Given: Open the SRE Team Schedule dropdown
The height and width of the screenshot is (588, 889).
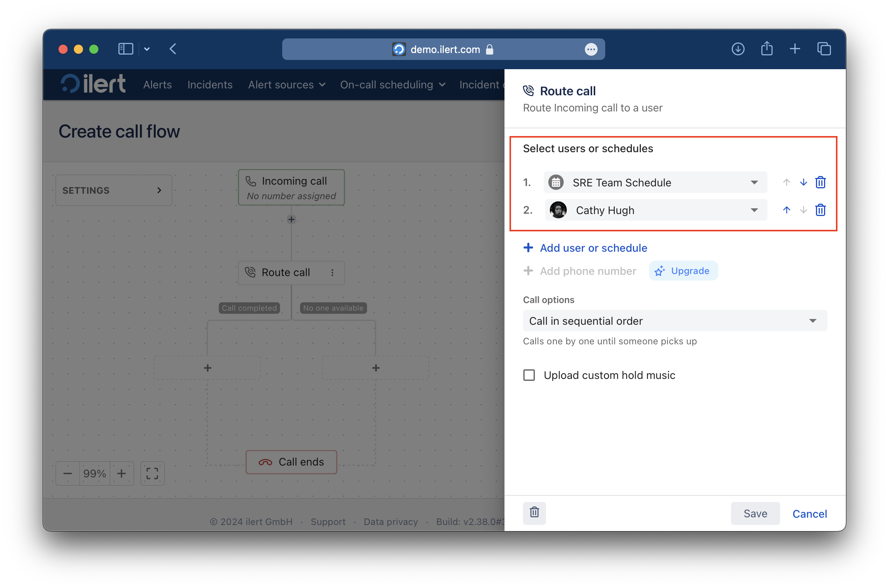Looking at the screenshot, I should point(655,182).
